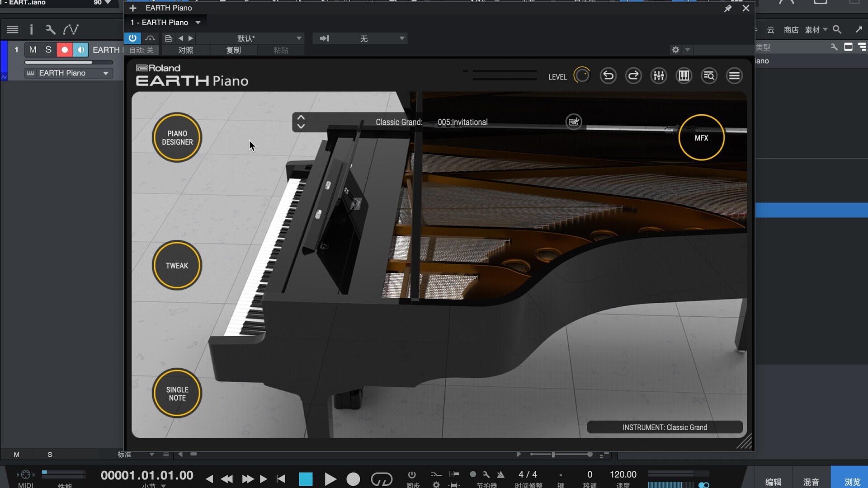Pin the EARTH Piano plugin window

click(728, 8)
